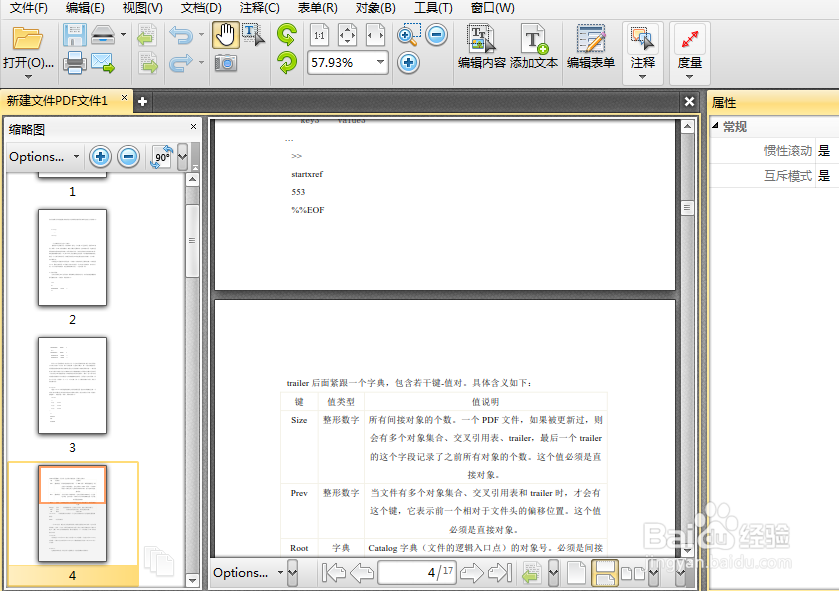Go to the previous page

click(362, 573)
